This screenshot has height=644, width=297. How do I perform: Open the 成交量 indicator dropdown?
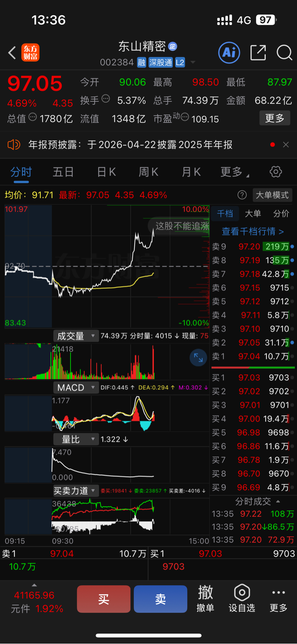pyautogui.click(x=76, y=336)
